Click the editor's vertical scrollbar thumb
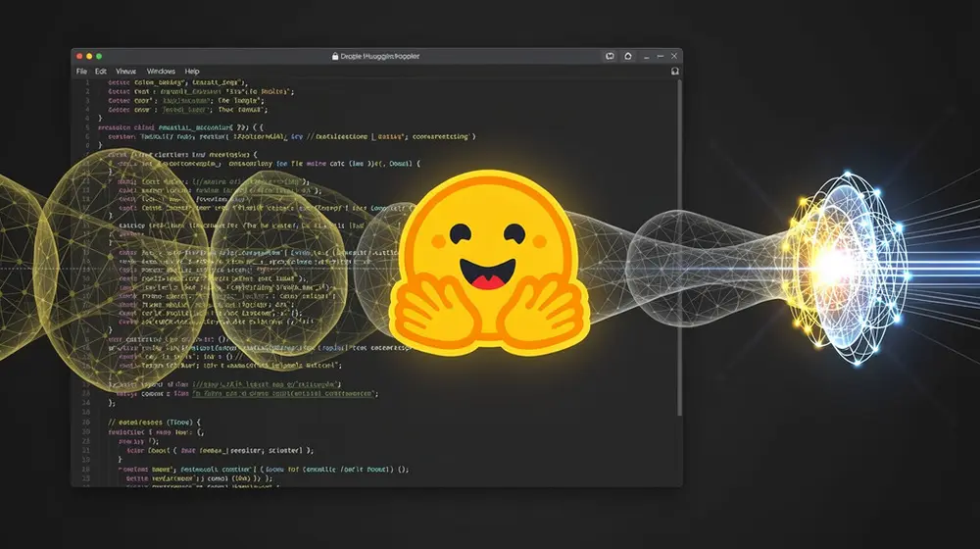 pos(679,248)
